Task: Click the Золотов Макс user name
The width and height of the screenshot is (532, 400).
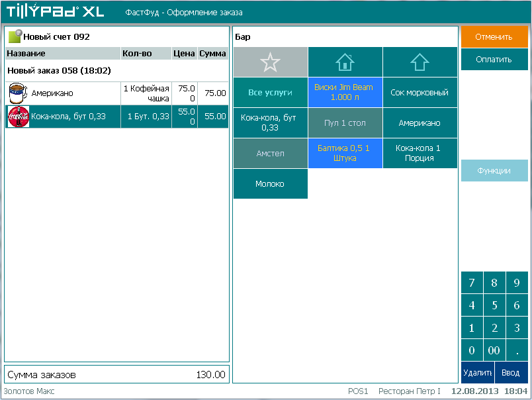Action: click(x=29, y=391)
